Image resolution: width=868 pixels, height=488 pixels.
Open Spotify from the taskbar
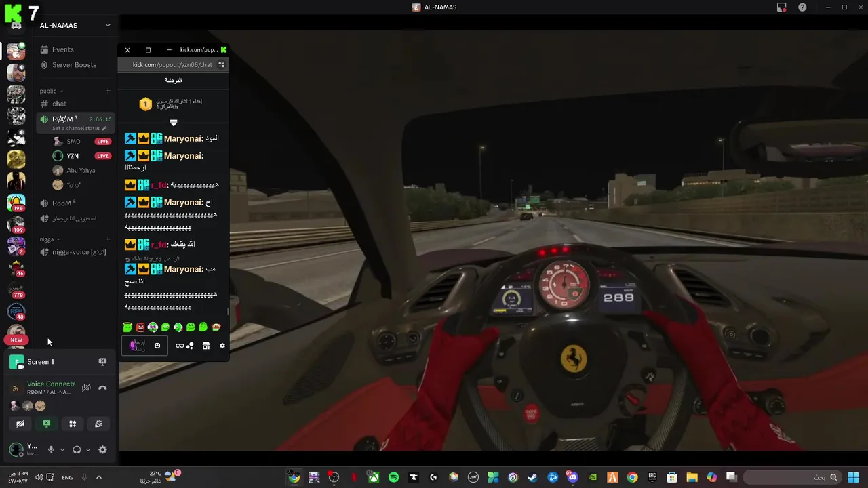click(393, 477)
